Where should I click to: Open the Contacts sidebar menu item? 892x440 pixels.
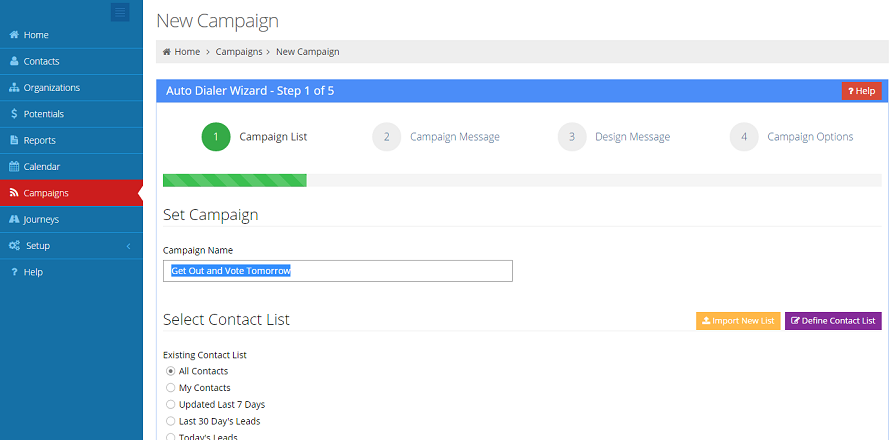[x=71, y=61]
